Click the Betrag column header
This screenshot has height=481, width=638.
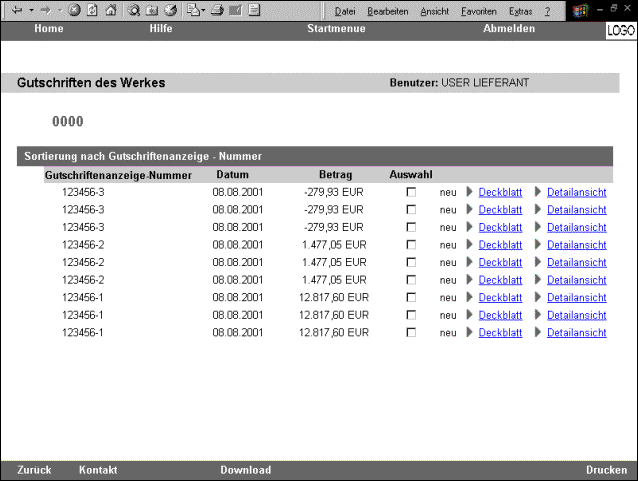tap(336, 175)
